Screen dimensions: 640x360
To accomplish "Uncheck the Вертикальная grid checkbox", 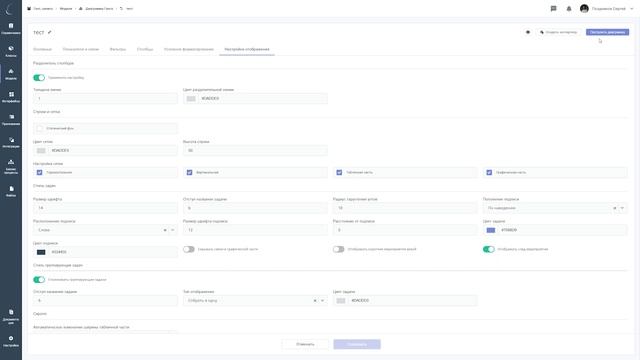I will [189, 173].
